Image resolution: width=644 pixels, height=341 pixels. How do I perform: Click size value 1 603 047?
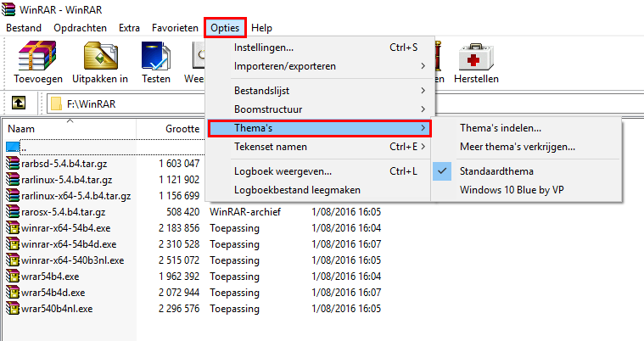(179, 164)
